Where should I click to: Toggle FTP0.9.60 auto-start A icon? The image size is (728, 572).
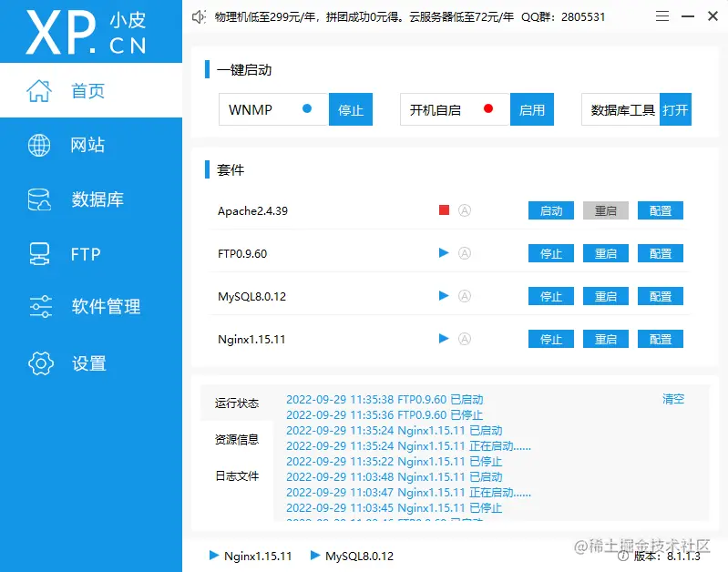[465, 253]
